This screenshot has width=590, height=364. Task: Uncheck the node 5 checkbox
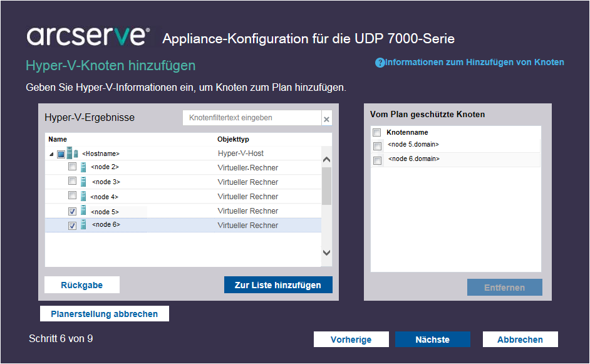coord(72,211)
